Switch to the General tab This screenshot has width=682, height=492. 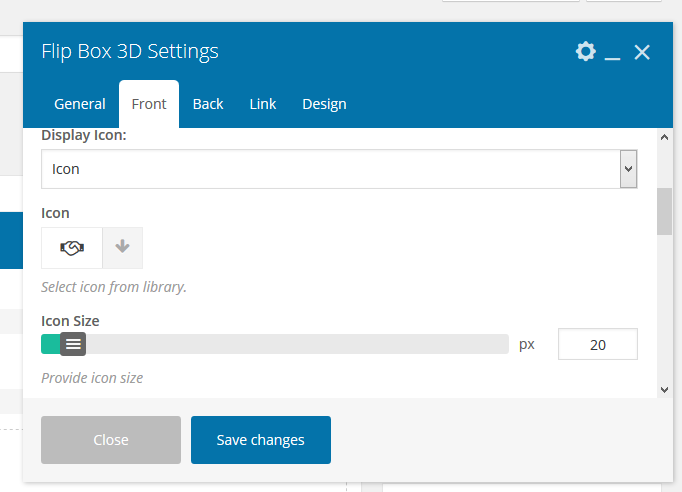click(x=80, y=104)
